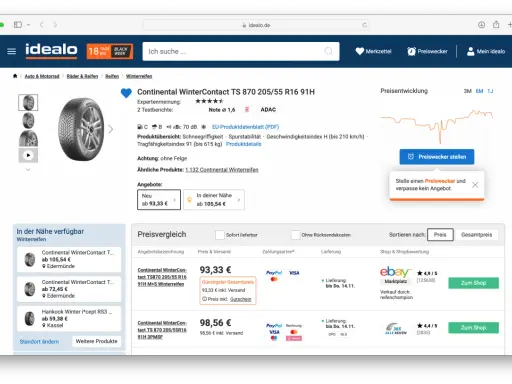This screenshot has height=384, width=512.
Task: Open 1.132 Continental Winterreifen link
Action: (222, 170)
